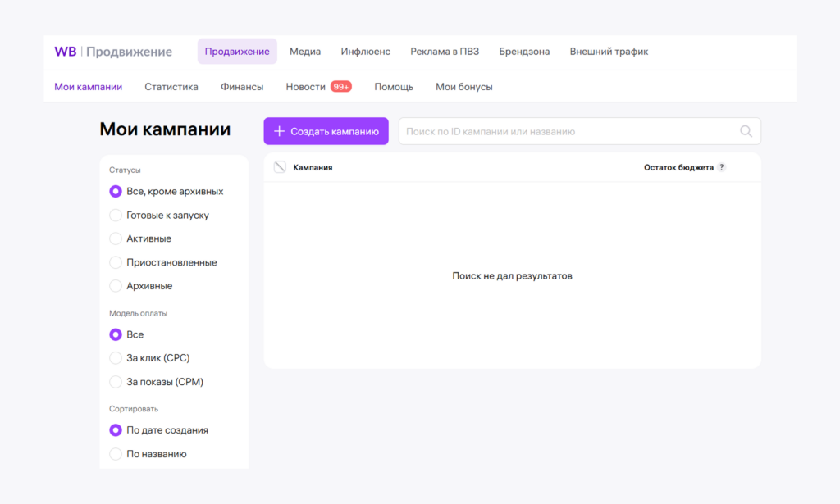Switch to the Медиа tab

(304, 51)
